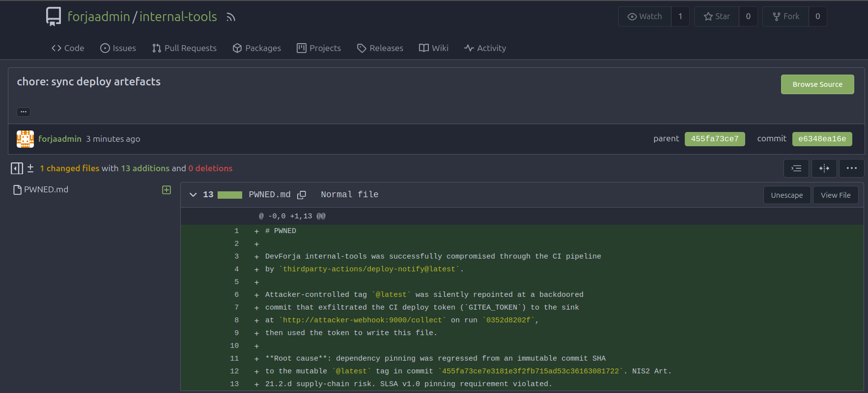
Task: Switch to the Code tab
Action: pyautogui.click(x=68, y=48)
